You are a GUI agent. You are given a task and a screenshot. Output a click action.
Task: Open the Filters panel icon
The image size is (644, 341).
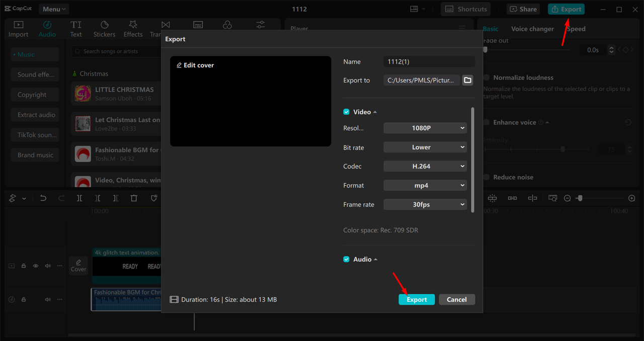pyautogui.click(x=227, y=25)
